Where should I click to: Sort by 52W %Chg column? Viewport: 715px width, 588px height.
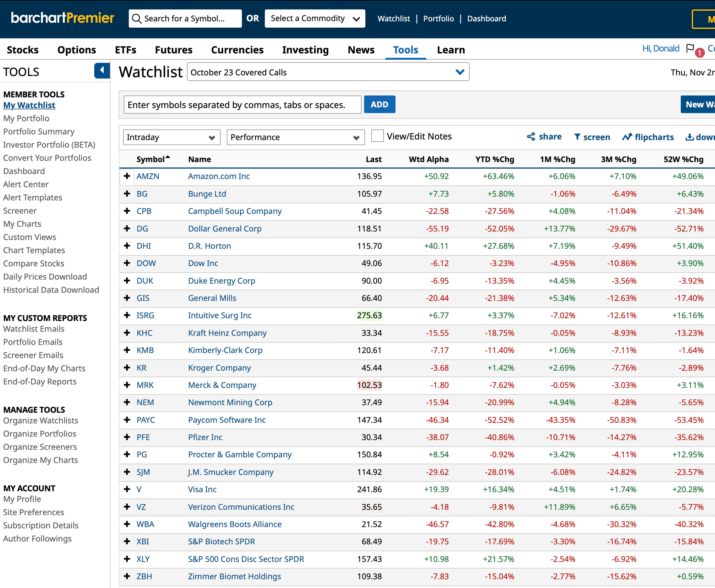[x=683, y=159]
